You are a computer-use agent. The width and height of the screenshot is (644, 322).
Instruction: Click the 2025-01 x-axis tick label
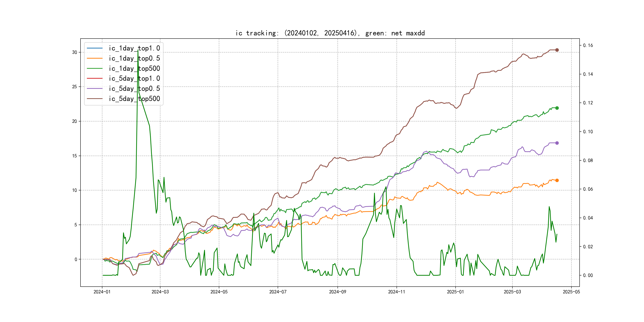[x=455, y=292]
